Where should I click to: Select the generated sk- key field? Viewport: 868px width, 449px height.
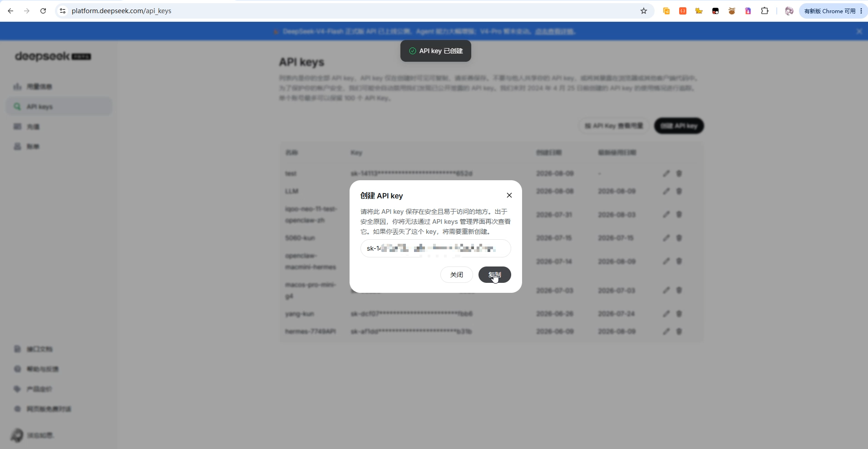435,248
